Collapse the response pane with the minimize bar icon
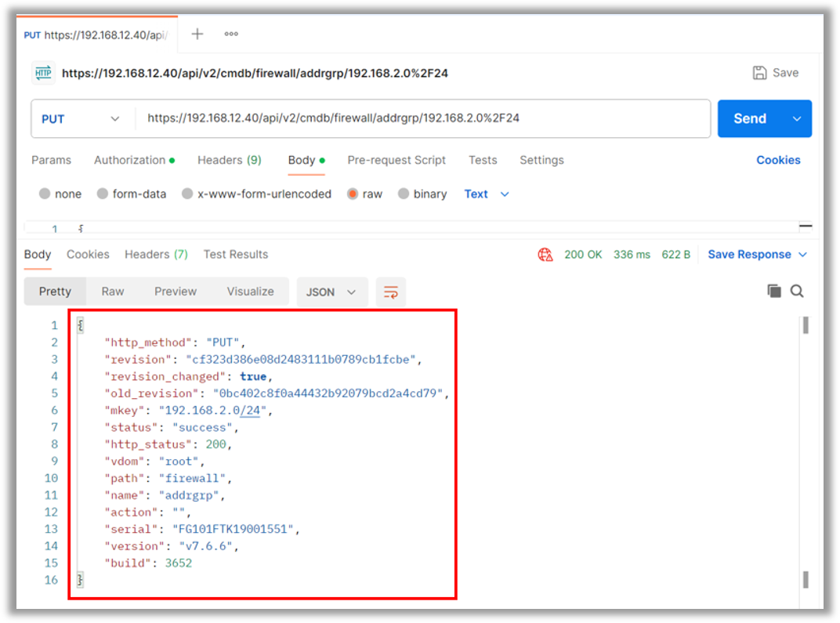 point(806,226)
